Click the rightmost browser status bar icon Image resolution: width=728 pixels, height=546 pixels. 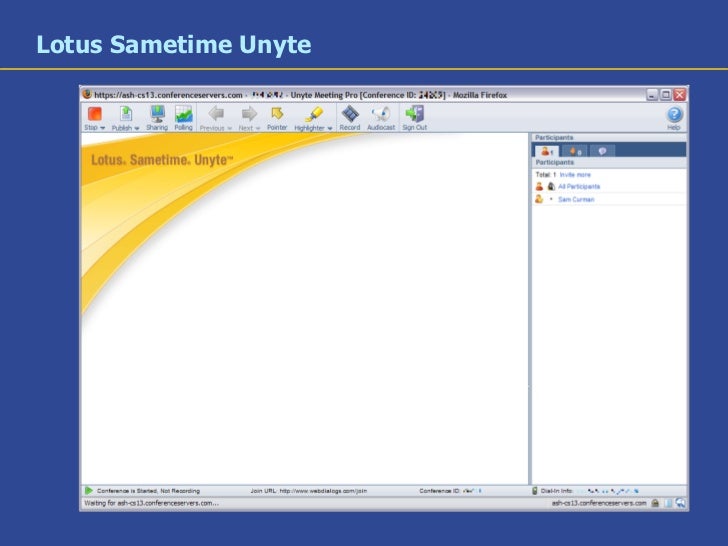point(680,503)
